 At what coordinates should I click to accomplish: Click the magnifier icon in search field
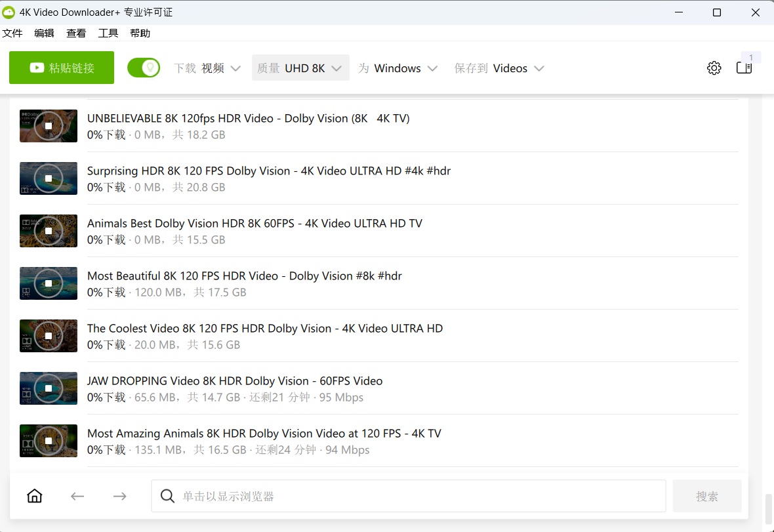pyautogui.click(x=167, y=496)
